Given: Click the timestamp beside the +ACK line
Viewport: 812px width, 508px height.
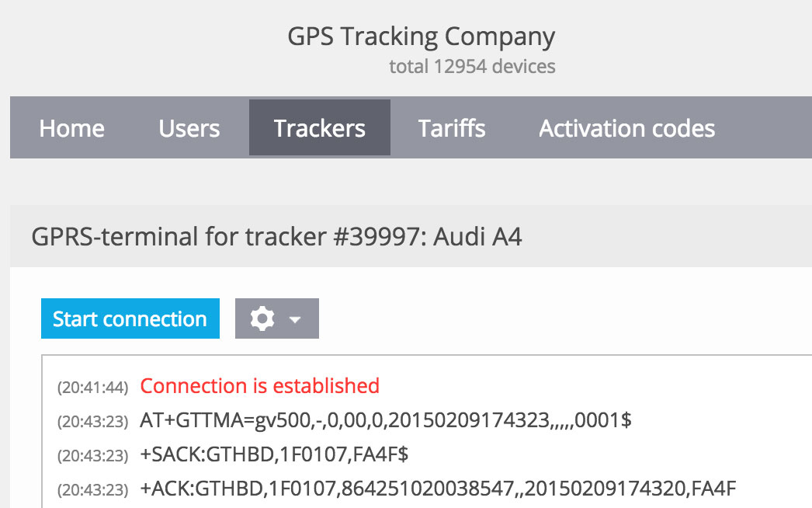Looking at the screenshot, I should pos(92,490).
